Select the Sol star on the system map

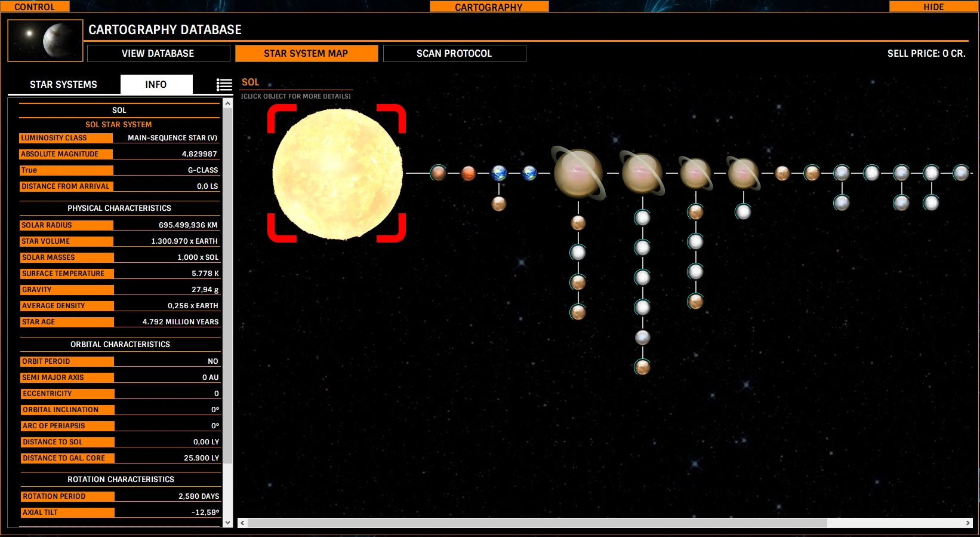[337, 174]
